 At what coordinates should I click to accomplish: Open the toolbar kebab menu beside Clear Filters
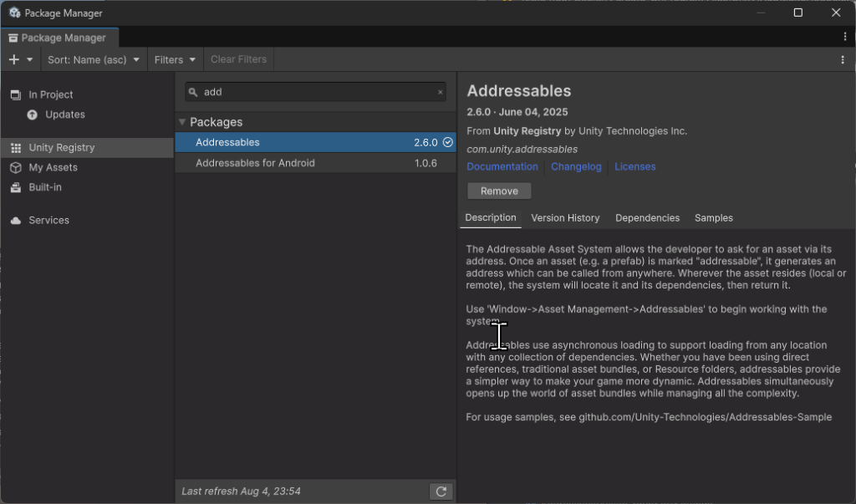tap(842, 59)
